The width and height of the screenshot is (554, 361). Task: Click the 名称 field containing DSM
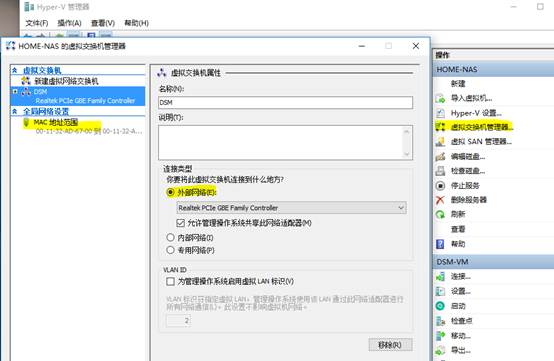click(285, 102)
